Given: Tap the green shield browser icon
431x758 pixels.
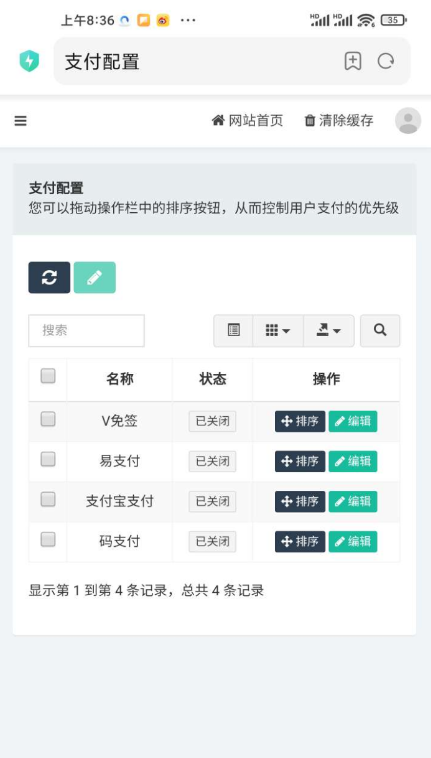Looking at the screenshot, I should (29, 61).
